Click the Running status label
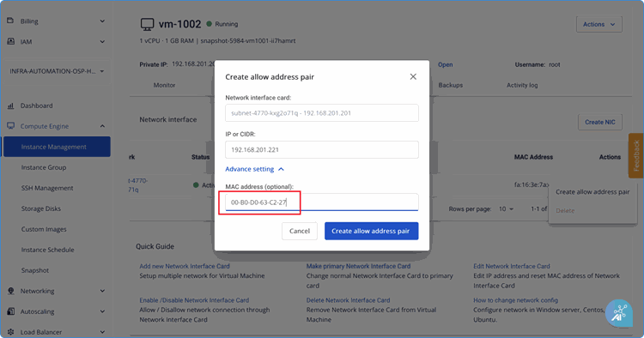 (227, 24)
